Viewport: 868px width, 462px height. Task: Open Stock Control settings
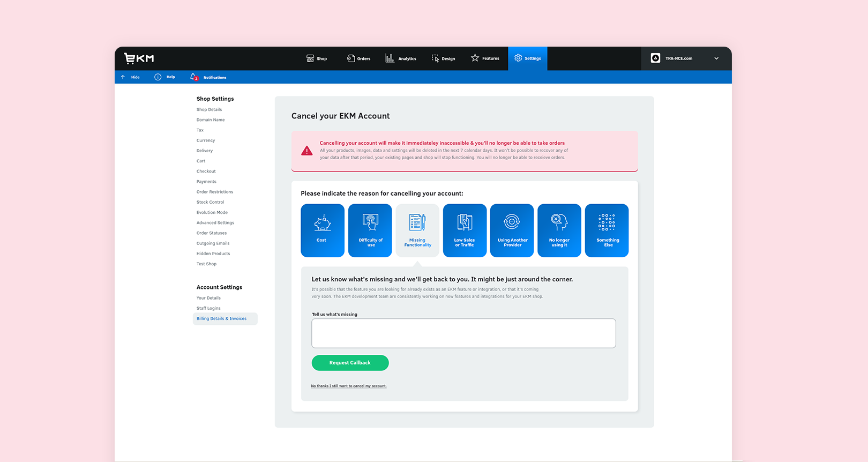tap(211, 202)
